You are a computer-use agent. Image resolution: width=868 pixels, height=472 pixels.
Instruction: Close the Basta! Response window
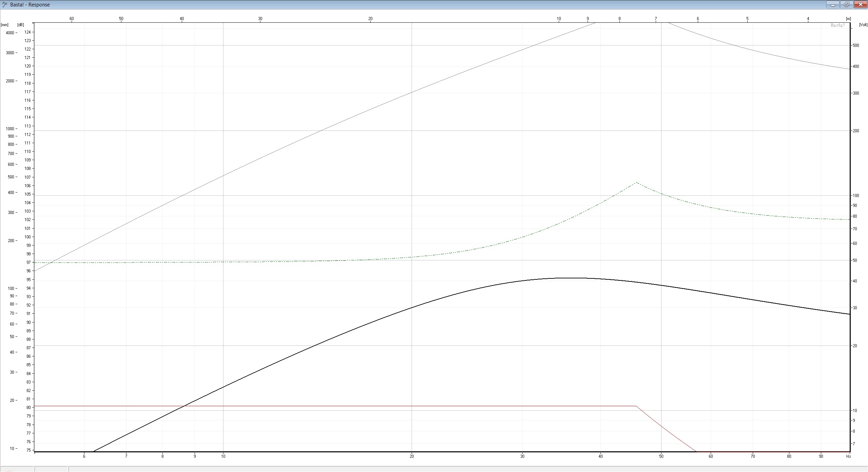pyautogui.click(x=861, y=5)
